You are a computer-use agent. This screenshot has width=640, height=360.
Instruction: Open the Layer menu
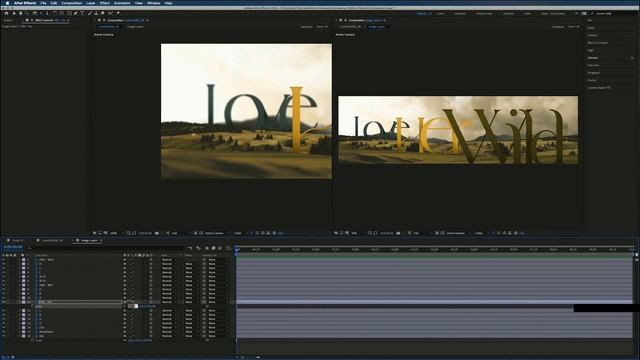(x=91, y=3)
